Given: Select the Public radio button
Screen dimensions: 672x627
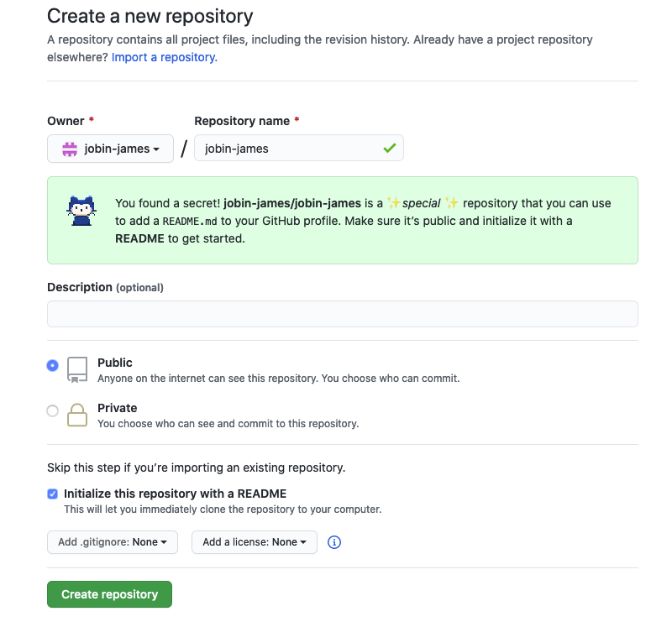Looking at the screenshot, I should [53, 366].
